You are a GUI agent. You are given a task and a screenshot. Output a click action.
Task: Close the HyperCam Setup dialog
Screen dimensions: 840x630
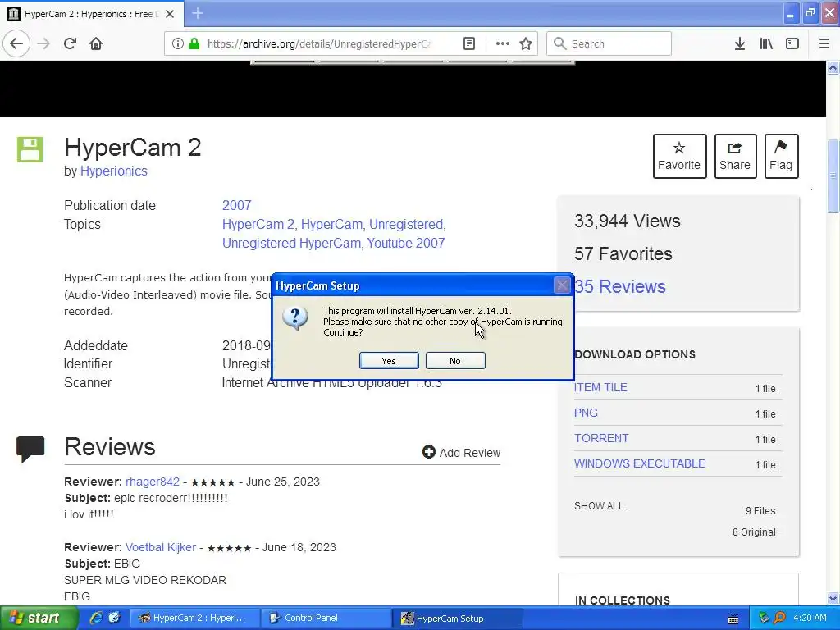[x=562, y=285]
